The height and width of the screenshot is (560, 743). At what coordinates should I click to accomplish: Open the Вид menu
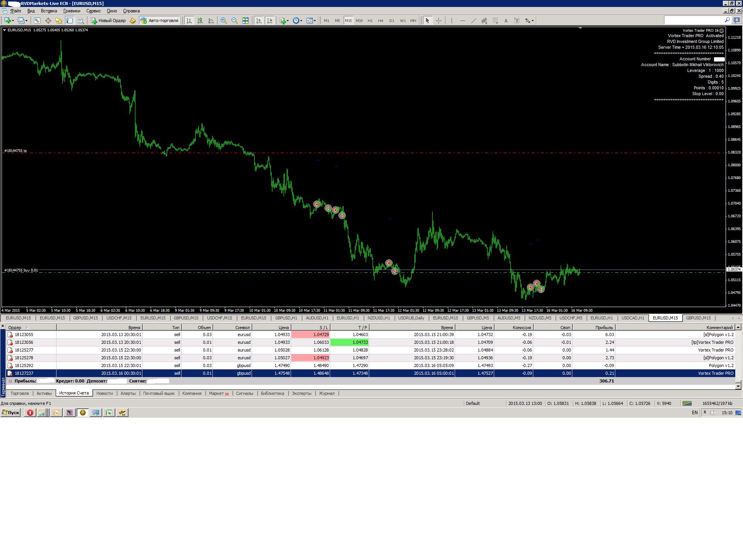click(31, 11)
